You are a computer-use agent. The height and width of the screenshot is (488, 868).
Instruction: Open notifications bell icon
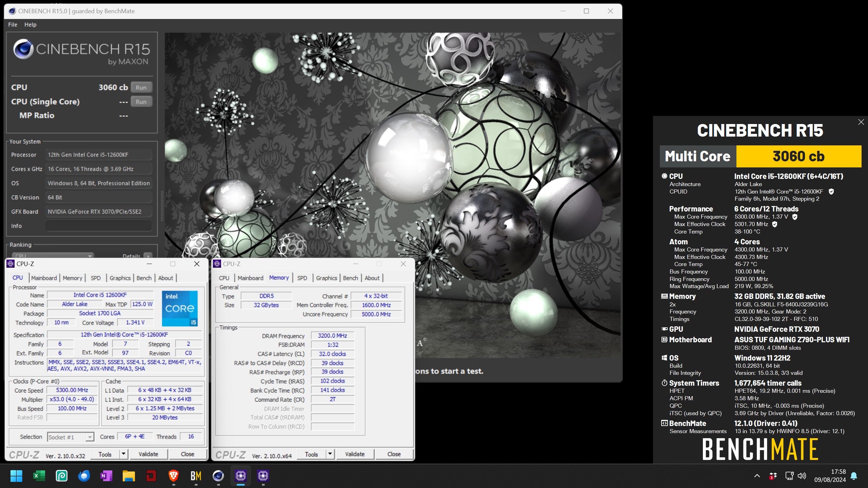click(854, 476)
